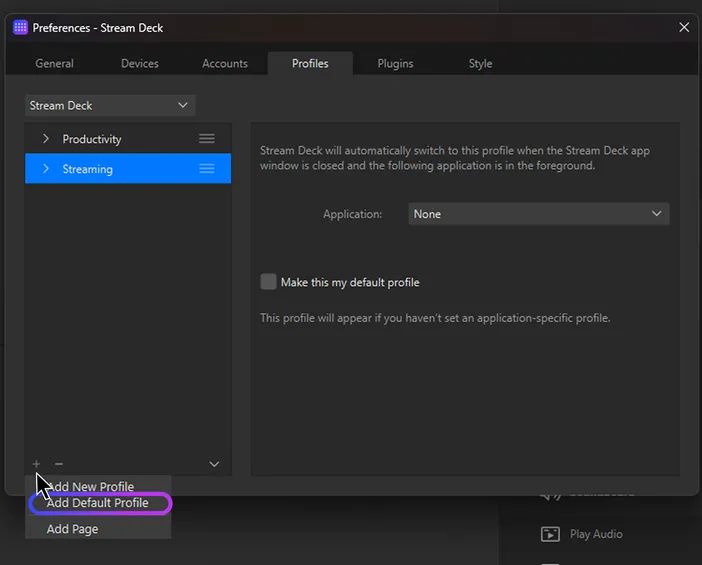The width and height of the screenshot is (702, 565).
Task: Open the Style tab
Action: coord(480,64)
